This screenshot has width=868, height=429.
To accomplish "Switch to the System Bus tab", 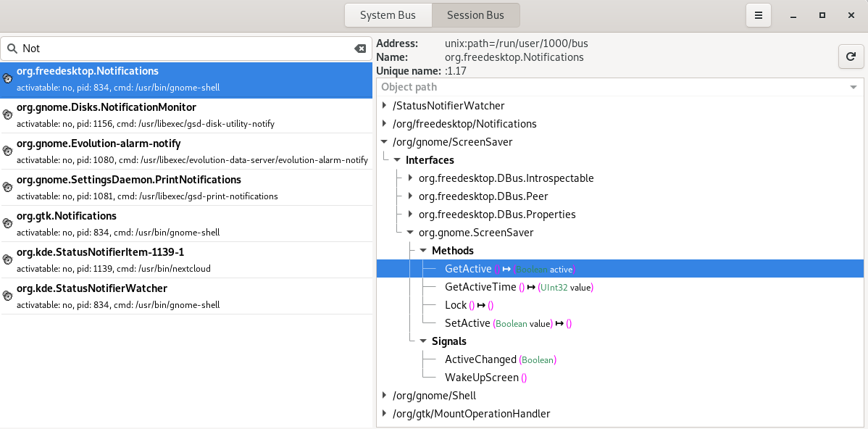I will pyautogui.click(x=388, y=14).
